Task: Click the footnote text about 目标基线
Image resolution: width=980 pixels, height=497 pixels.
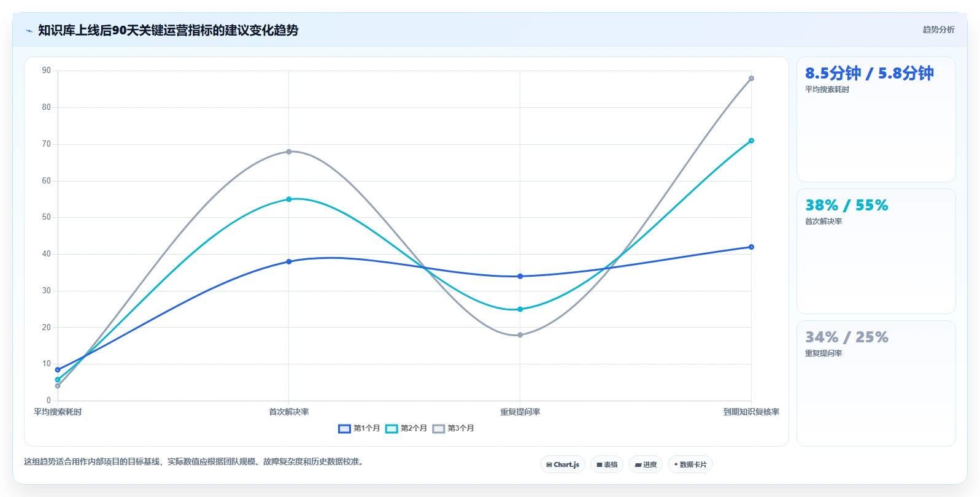Action: coord(195,461)
